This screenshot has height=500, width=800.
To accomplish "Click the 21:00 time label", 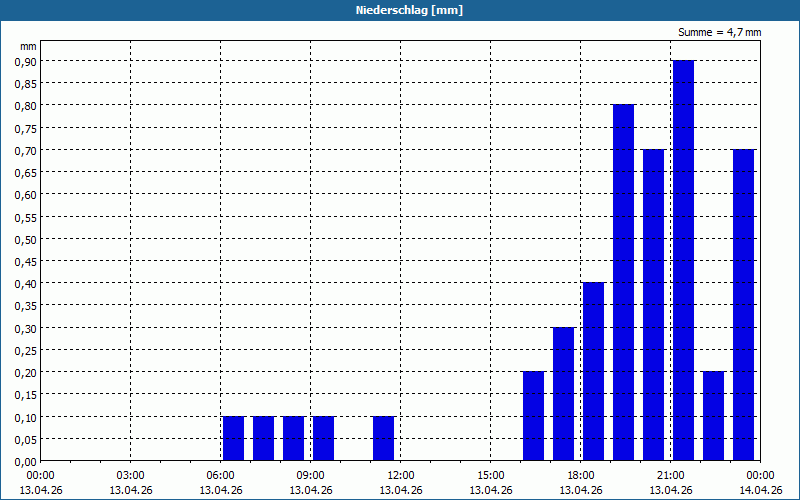I will pyautogui.click(x=670, y=476).
